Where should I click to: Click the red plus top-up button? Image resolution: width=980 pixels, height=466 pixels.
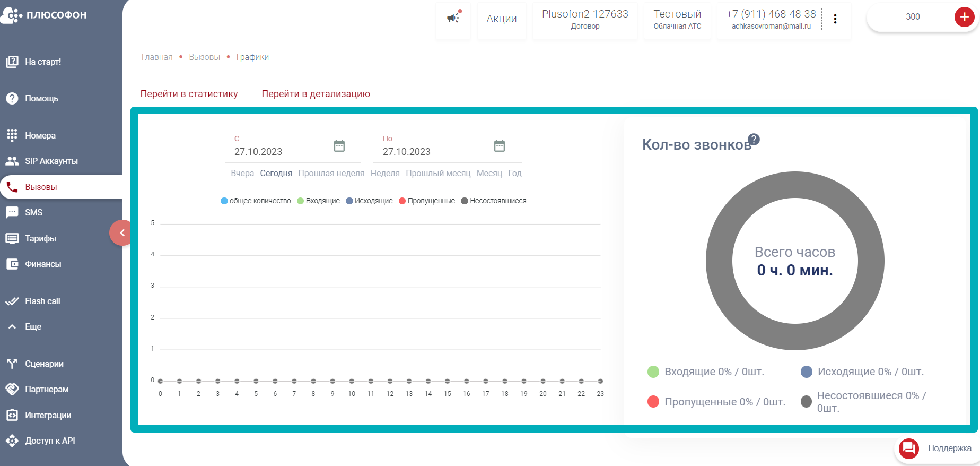click(x=964, y=17)
